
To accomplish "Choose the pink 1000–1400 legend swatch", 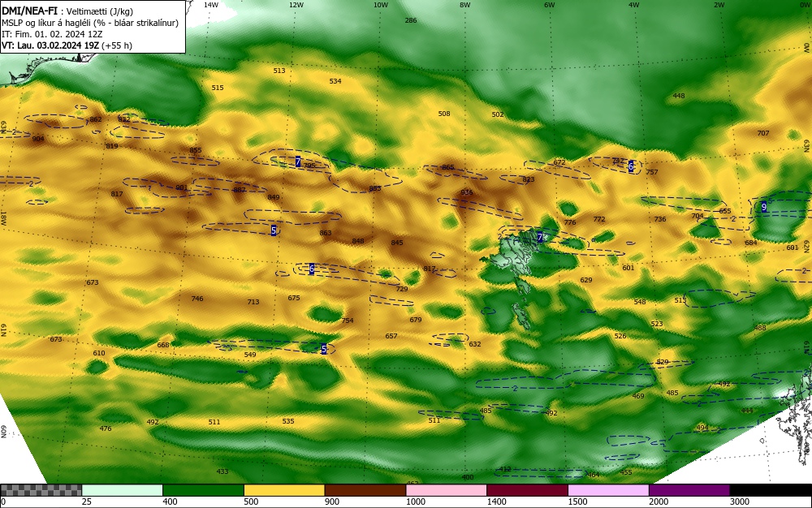I will pyautogui.click(x=447, y=490).
